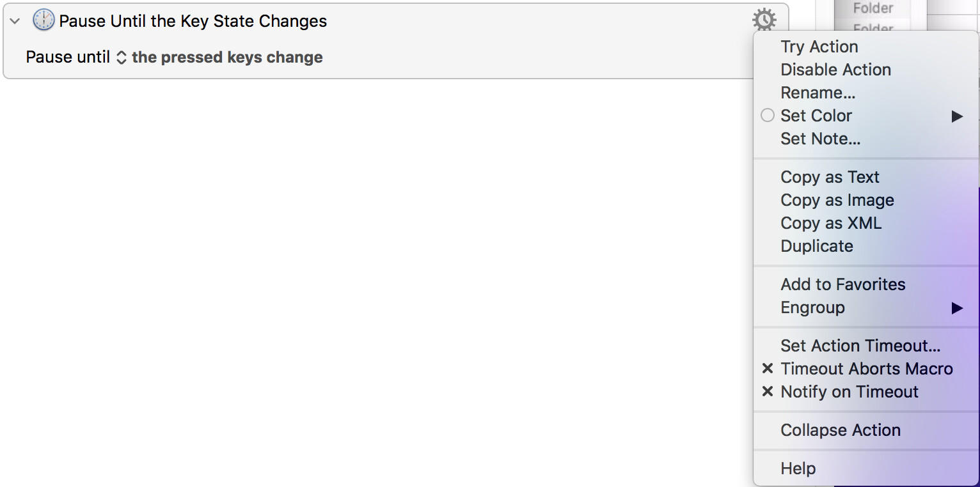Image resolution: width=980 pixels, height=487 pixels.
Task: Open the Engroup submenu
Action: click(x=867, y=307)
